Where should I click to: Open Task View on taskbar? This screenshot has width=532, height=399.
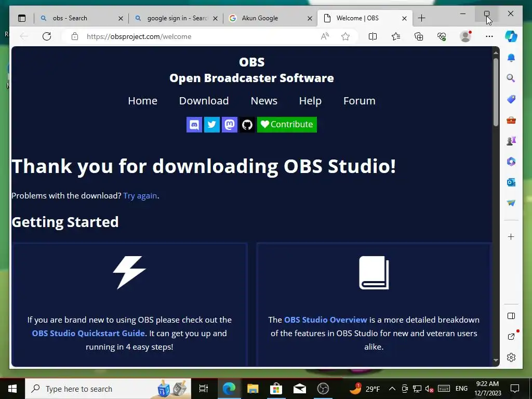203,389
